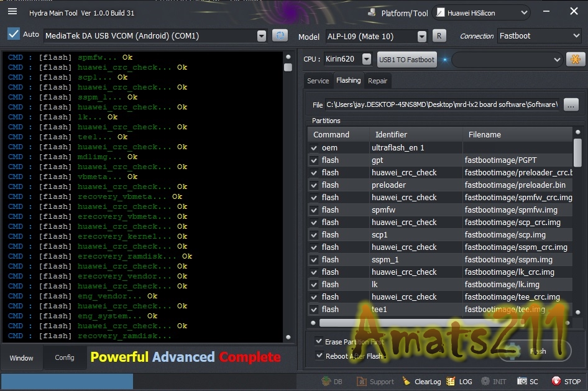Open the LOG file icon

(451, 381)
